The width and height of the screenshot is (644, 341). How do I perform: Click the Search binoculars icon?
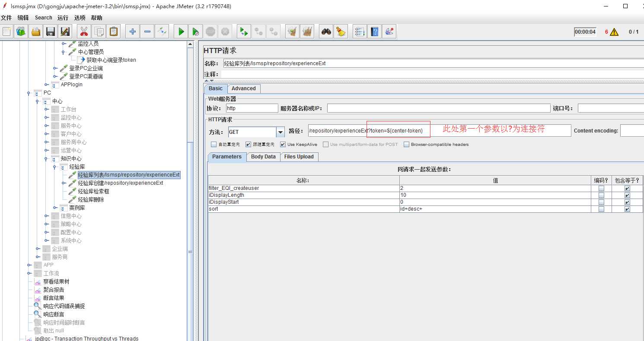326,32
